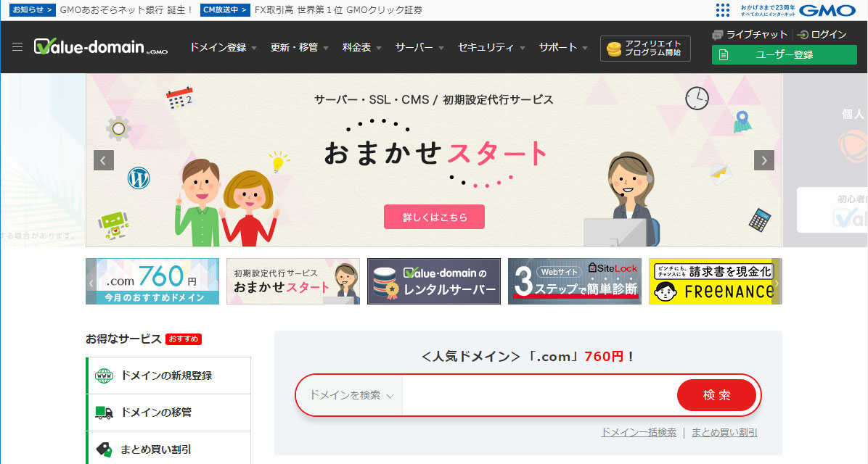Viewport: 868px width, 464px height.
Task: Open the ログイン link
Action: pos(828,35)
